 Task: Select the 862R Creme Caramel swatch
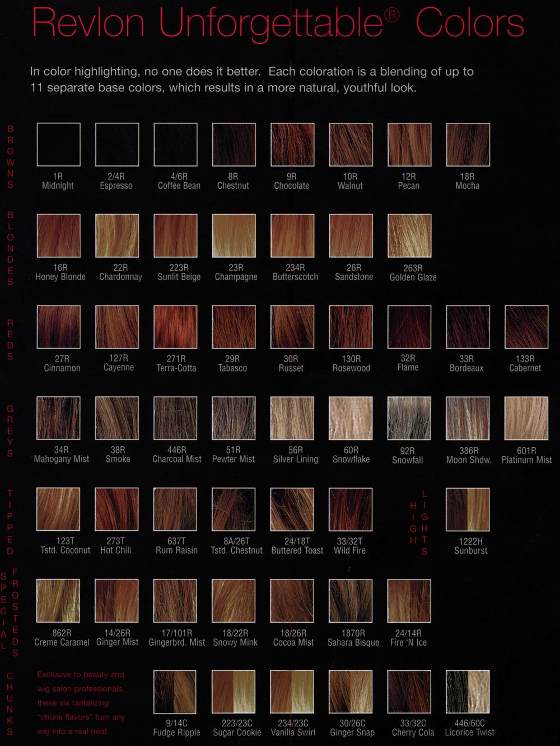click(59, 601)
